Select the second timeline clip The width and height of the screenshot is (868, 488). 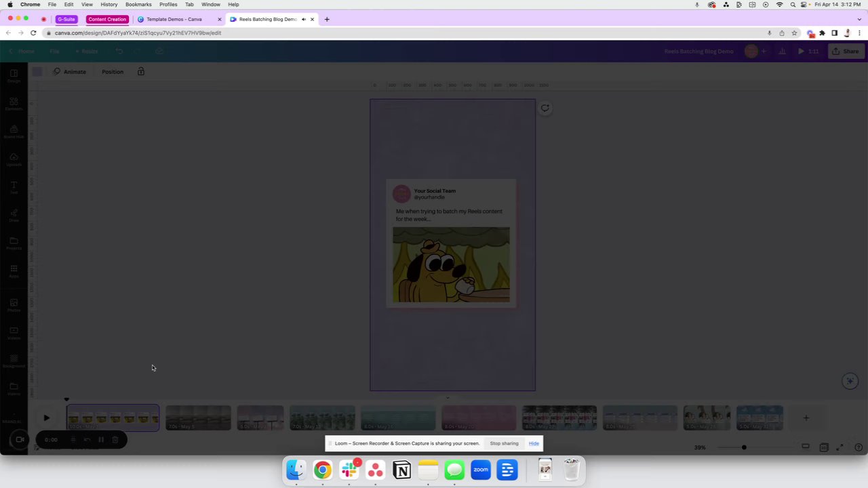pos(198,418)
